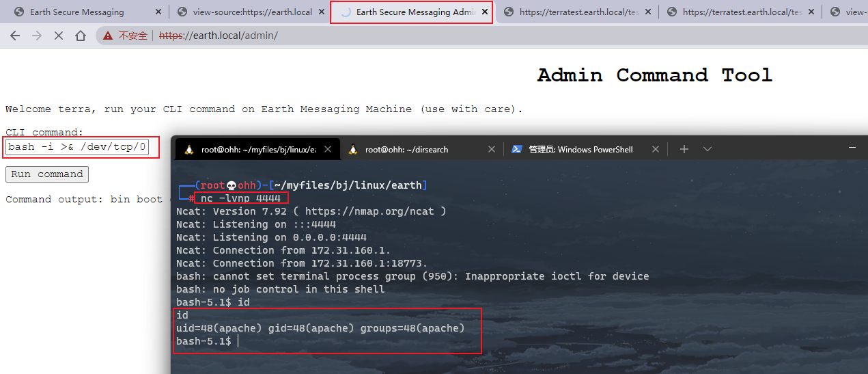Click the PowerShell icon on terminal tab
Image resolution: width=868 pixels, height=374 pixels.
(517, 149)
